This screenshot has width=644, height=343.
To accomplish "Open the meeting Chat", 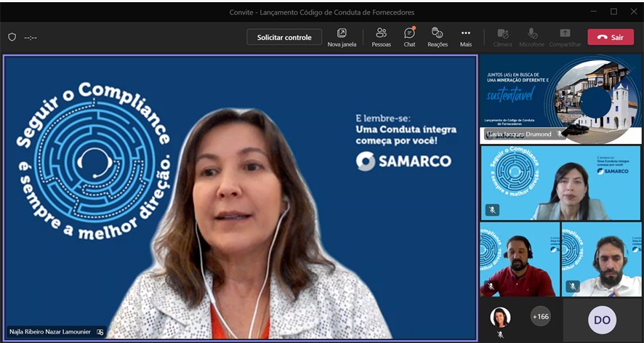I will click(x=409, y=37).
